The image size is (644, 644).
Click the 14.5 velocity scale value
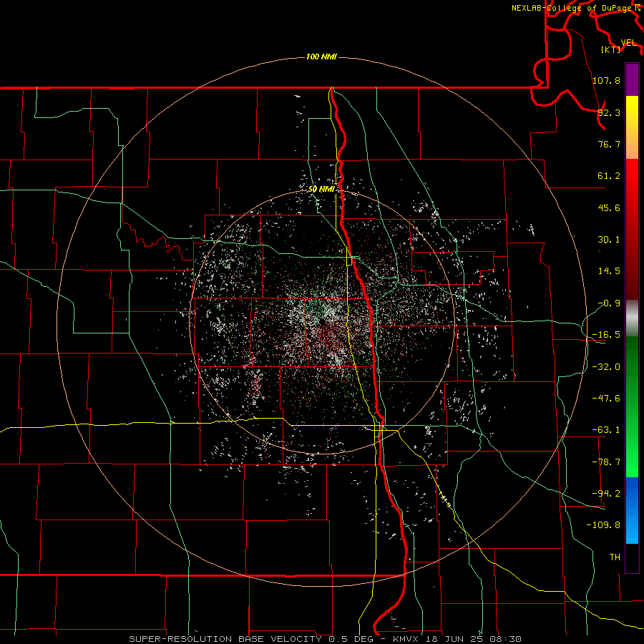[609, 271]
